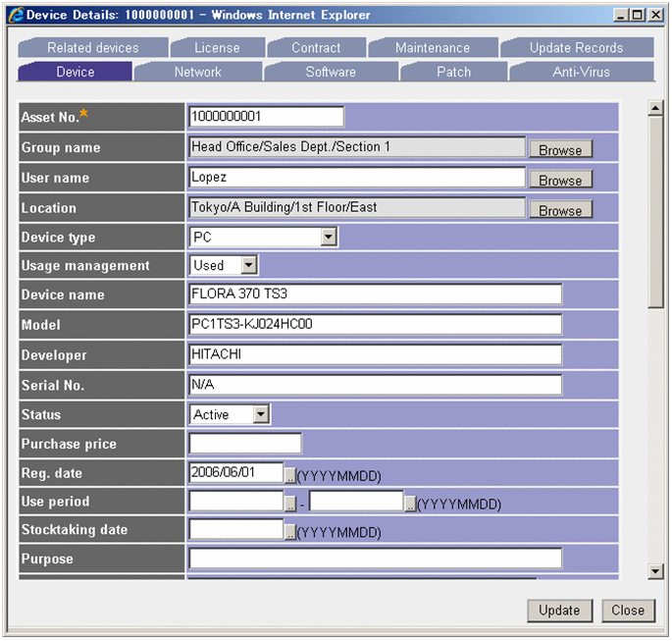Expand the Device type dropdown
The image size is (672, 641).
[329, 237]
